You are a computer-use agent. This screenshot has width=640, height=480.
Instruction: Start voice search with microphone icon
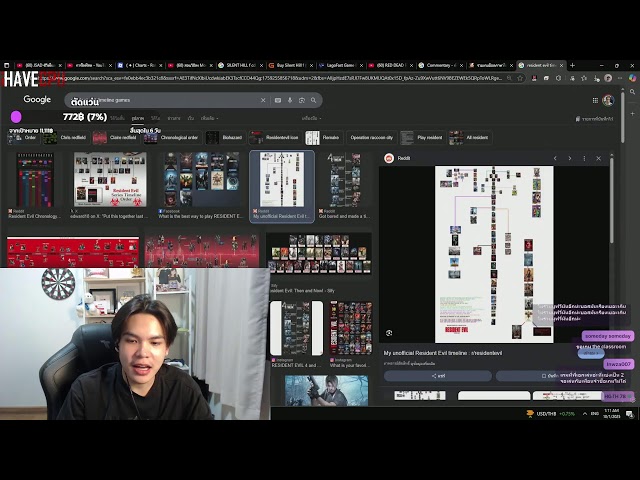[x=290, y=100]
